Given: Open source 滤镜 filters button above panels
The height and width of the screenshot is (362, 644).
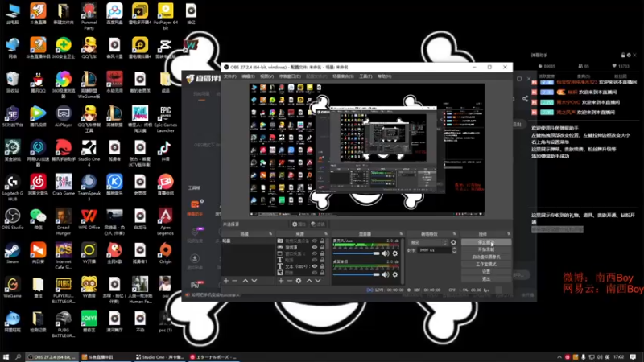Looking at the screenshot, I should tap(317, 224).
